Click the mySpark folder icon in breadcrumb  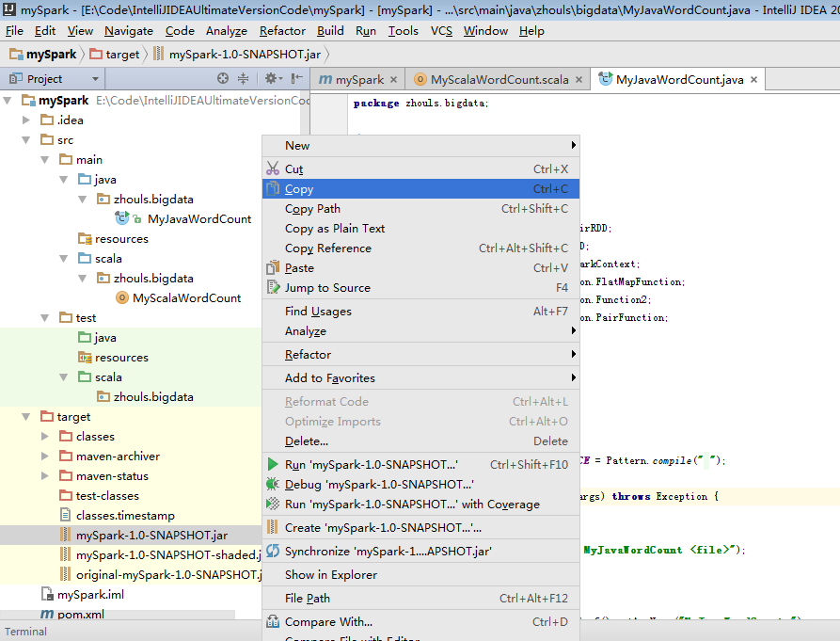(16, 55)
